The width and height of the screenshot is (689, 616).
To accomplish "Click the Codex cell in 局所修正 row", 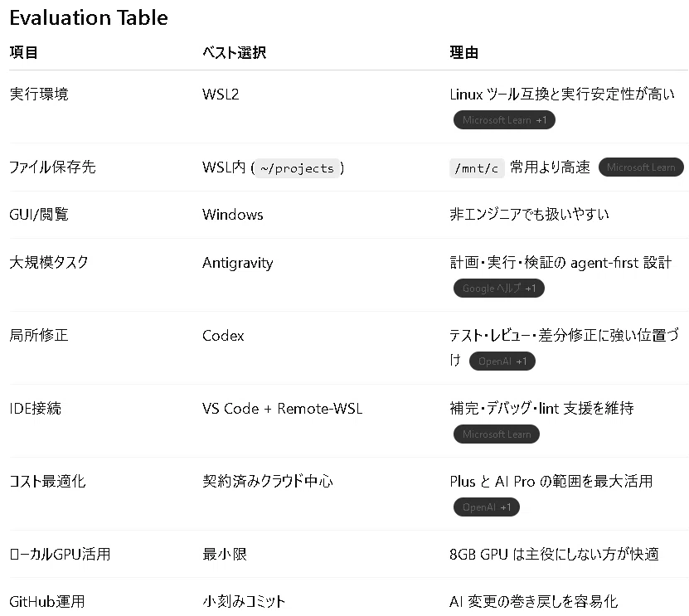I will (x=223, y=336).
